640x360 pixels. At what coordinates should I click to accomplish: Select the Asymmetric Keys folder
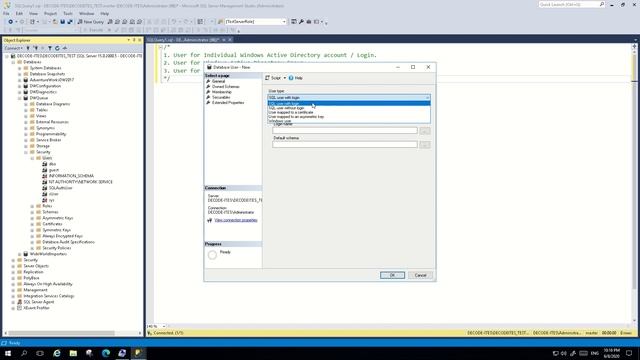tap(58, 218)
